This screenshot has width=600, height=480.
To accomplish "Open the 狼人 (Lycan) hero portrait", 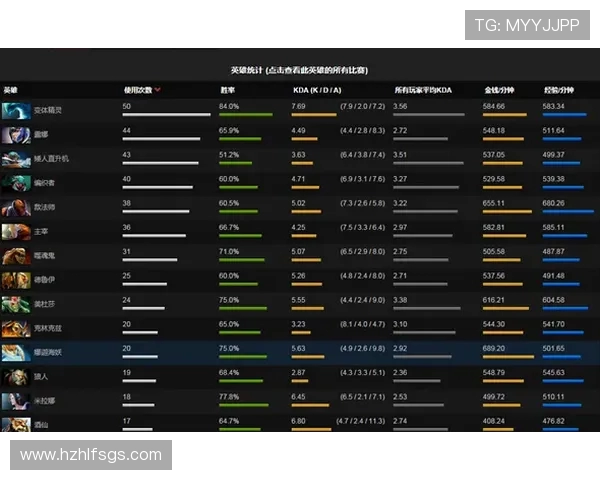I will [16, 377].
